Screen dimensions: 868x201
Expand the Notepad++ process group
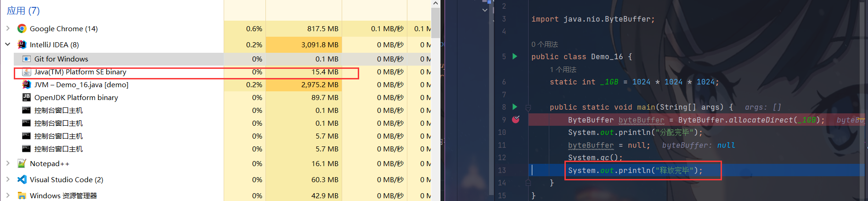pos(8,163)
